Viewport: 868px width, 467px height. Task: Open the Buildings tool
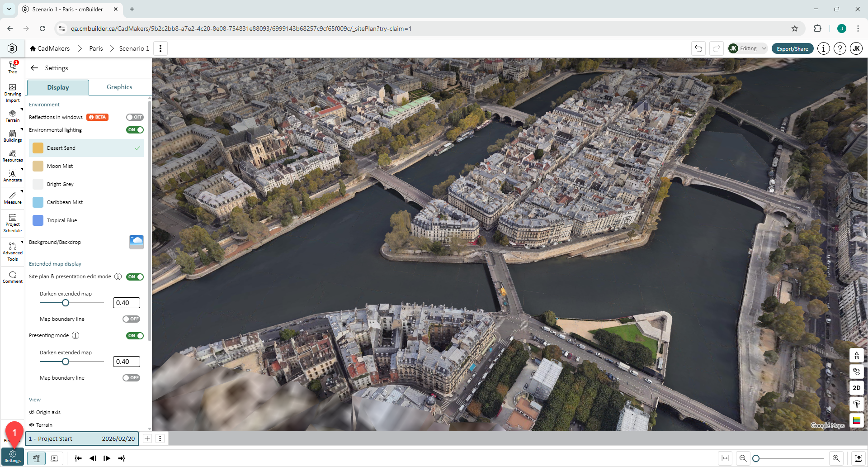[13, 136]
